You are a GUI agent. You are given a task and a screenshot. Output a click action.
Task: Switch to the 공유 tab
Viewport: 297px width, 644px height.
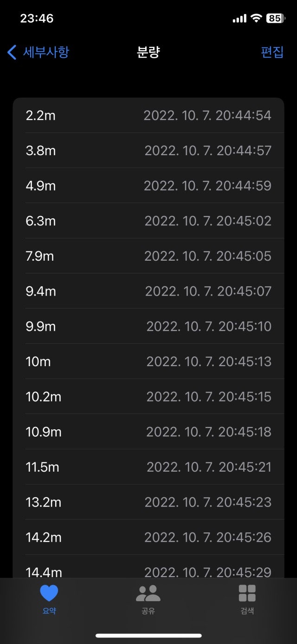coord(148,611)
